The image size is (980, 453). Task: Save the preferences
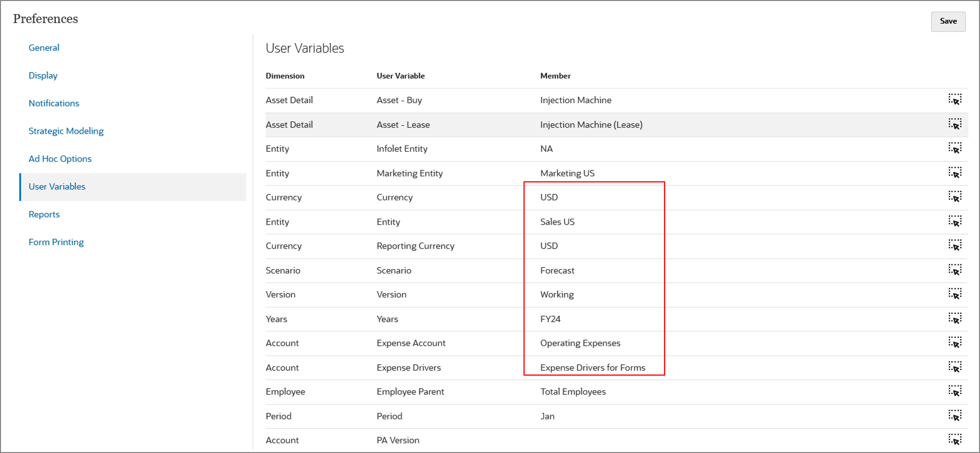click(x=948, y=21)
